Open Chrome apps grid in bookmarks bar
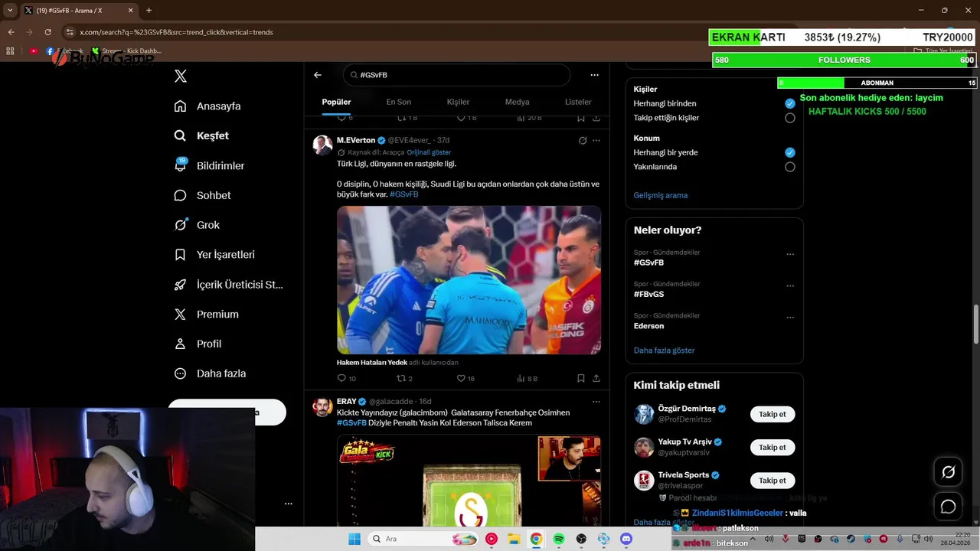 coord(10,51)
